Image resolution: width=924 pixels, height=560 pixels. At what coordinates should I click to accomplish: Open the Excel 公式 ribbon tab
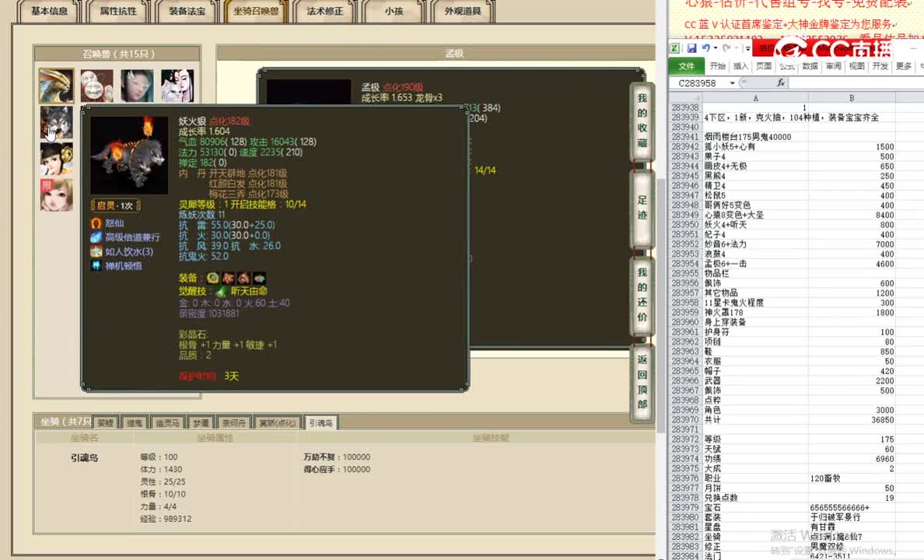coord(787,66)
